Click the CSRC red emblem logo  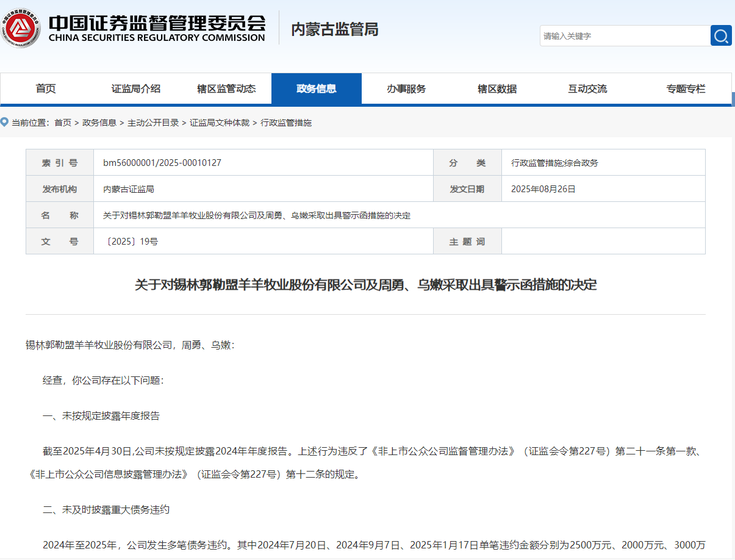pyautogui.click(x=21, y=29)
